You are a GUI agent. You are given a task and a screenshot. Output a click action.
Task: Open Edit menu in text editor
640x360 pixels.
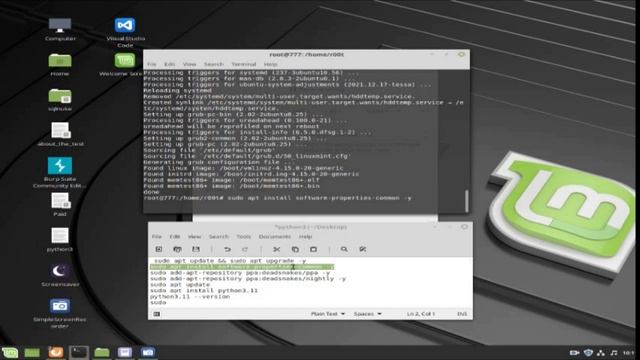coord(175,236)
